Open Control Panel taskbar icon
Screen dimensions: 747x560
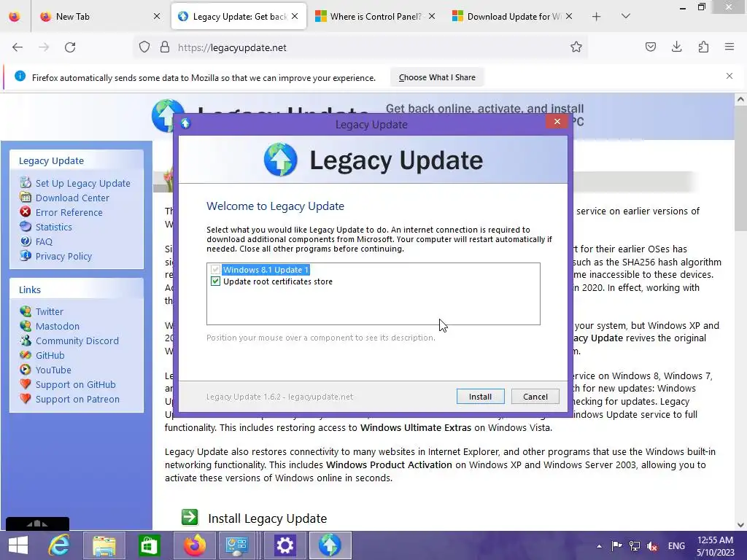(236, 545)
